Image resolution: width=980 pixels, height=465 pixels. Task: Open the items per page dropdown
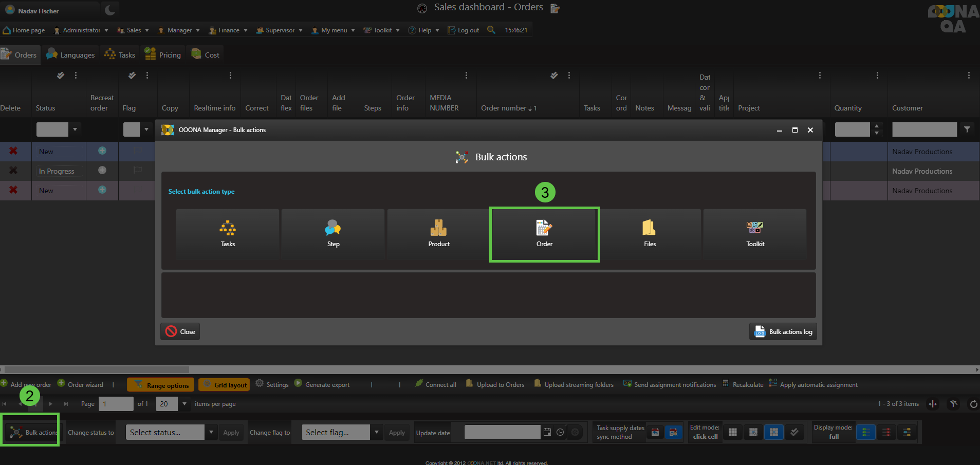184,404
